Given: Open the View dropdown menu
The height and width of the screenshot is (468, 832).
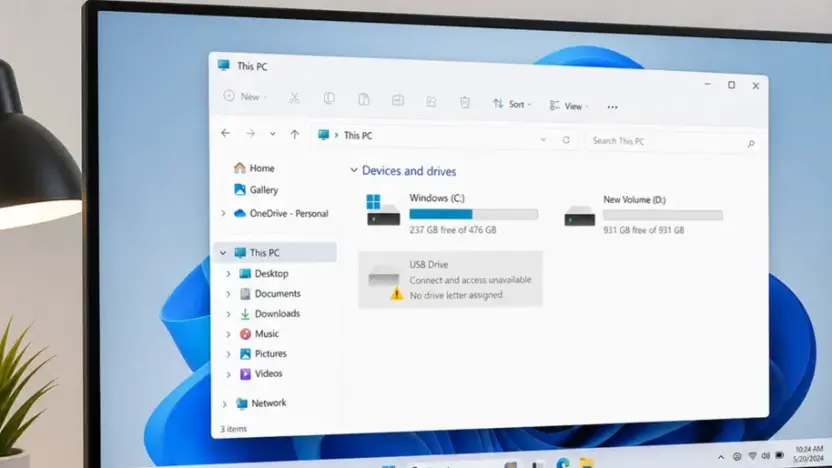Looking at the screenshot, I should pyautogui.click(x=569, y=106).
